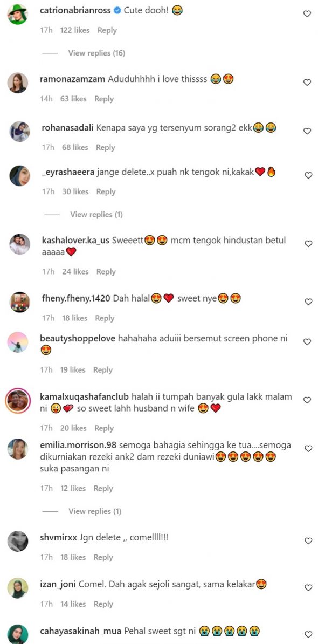
Task: Open catrionabrianross profile via username
Action: 75,11
